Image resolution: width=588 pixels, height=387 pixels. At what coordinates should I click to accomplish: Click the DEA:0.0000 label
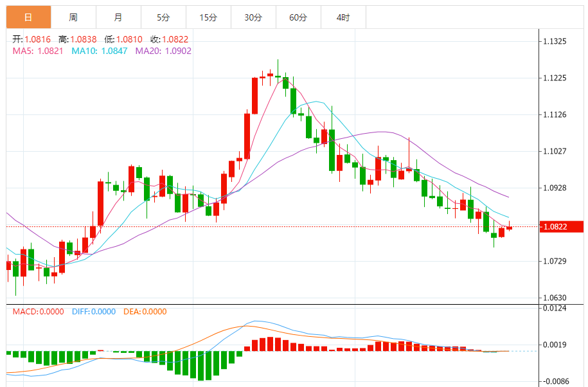(145, 312)
